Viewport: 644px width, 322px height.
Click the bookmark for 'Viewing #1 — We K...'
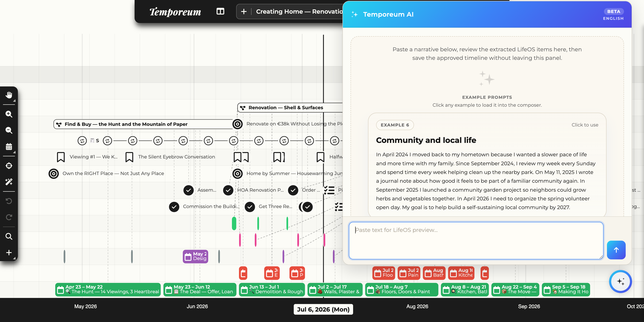point(61,157)
